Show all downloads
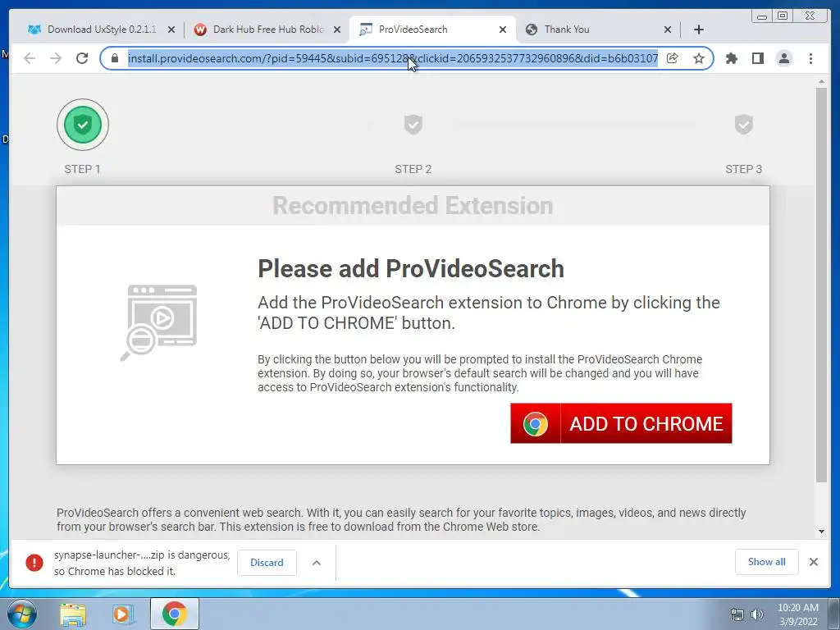 tap(767, 562)
